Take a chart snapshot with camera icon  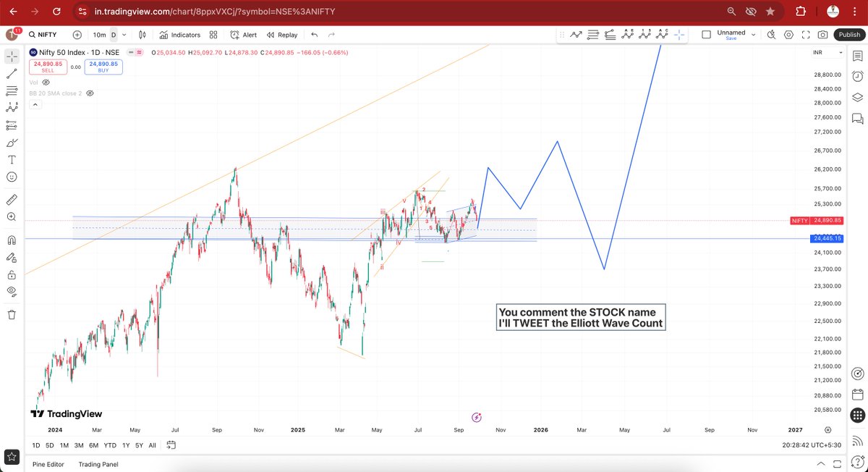823,35
